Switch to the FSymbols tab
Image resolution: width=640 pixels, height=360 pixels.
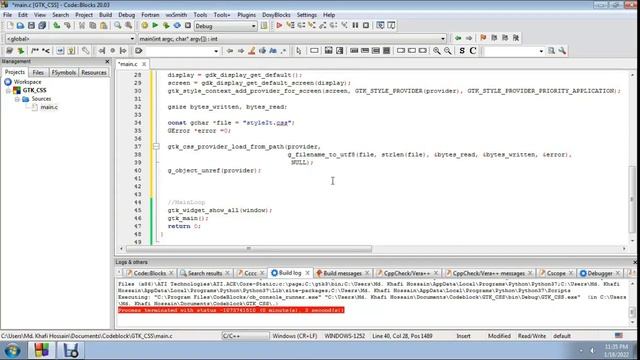coord(63,72)
